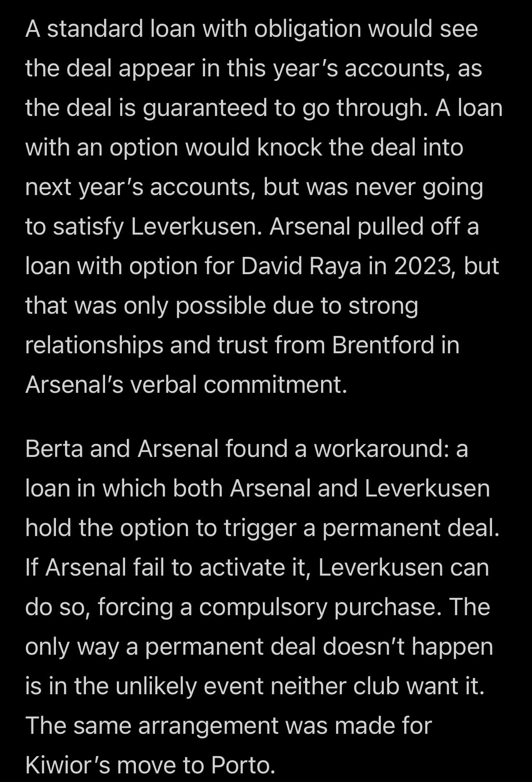Click the word "arrangement"
This screenshot has width=532, height=782.
(208, 726)
